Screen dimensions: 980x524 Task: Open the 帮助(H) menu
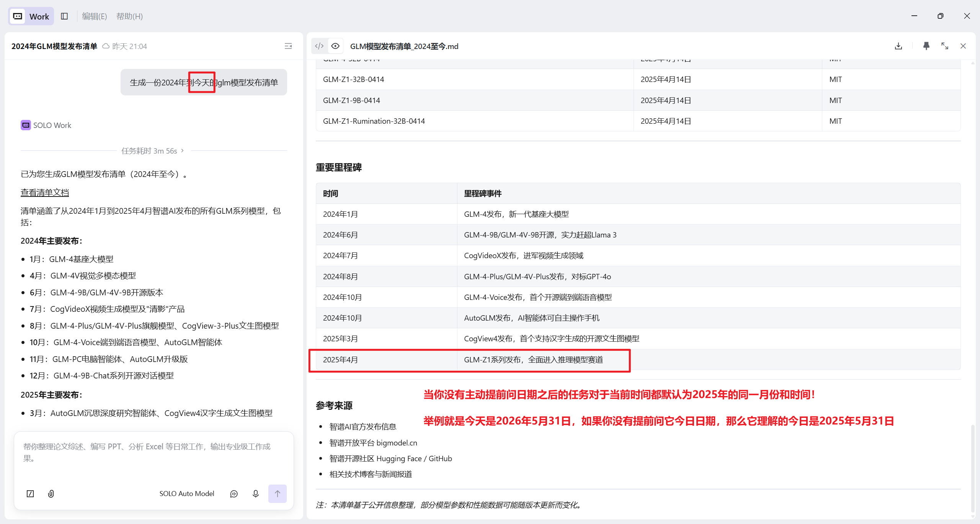[129, 16]
